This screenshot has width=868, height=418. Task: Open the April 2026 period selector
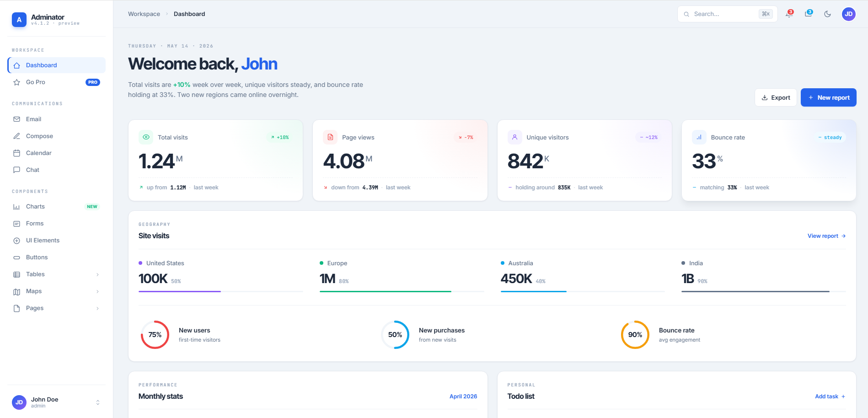[x=463, y=397]
